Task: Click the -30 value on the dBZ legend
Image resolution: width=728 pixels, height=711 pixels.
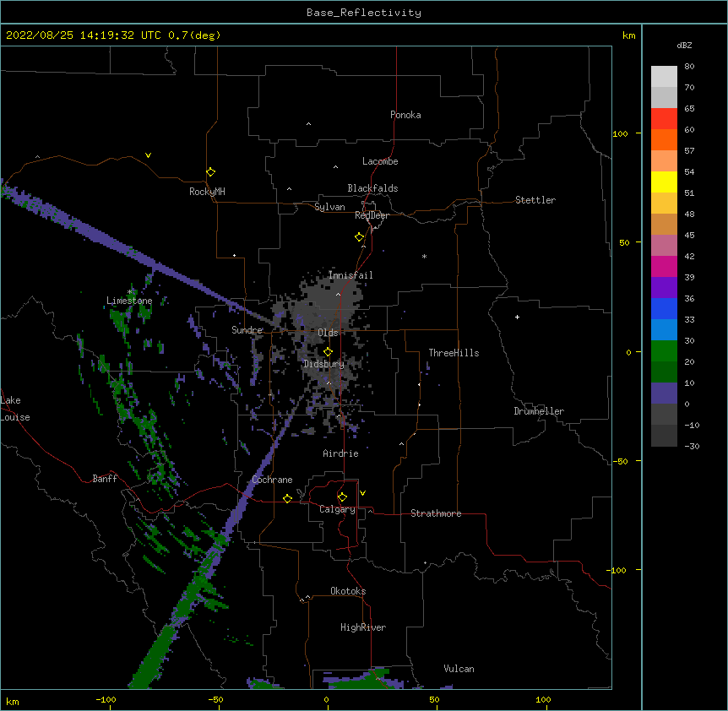Action: pyautogui.click(x=692, y=446)
